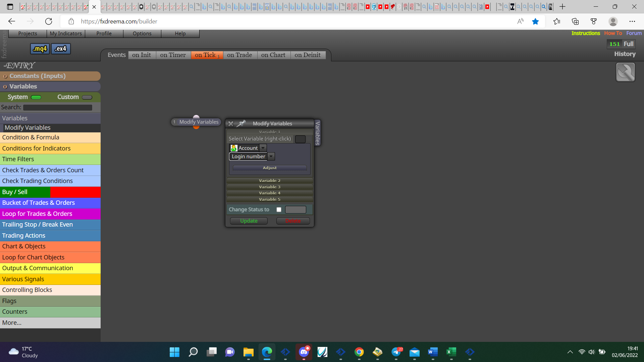Screen dimensions: 644x362
Task: Click the wrench tools icon
Action: [x=625, y=72]
